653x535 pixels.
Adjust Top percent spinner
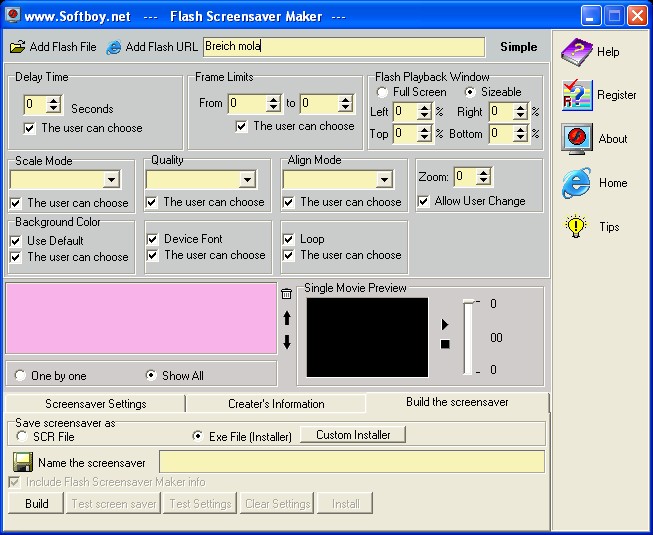(x=424, y=134)
